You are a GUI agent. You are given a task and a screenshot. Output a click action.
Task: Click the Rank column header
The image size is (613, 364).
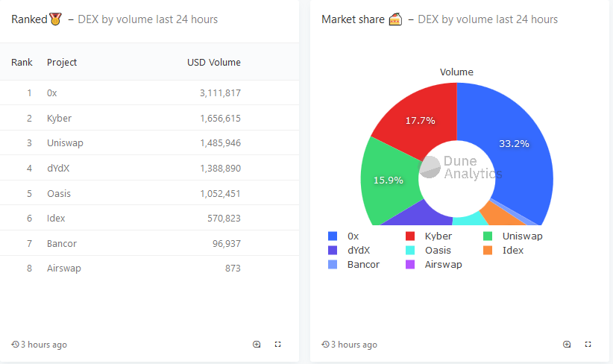click(22, 63)
